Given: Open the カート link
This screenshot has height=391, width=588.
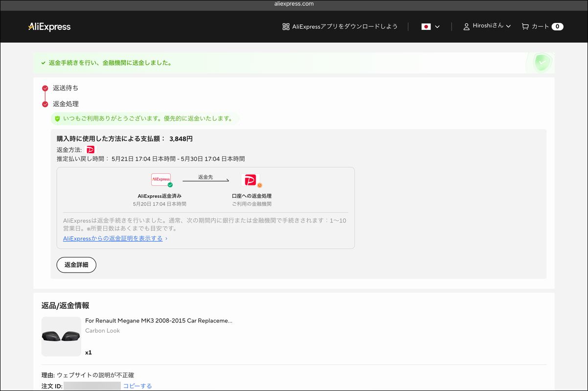Looking at the screenshot, I should pyautogui.click(x=541, y=26).
